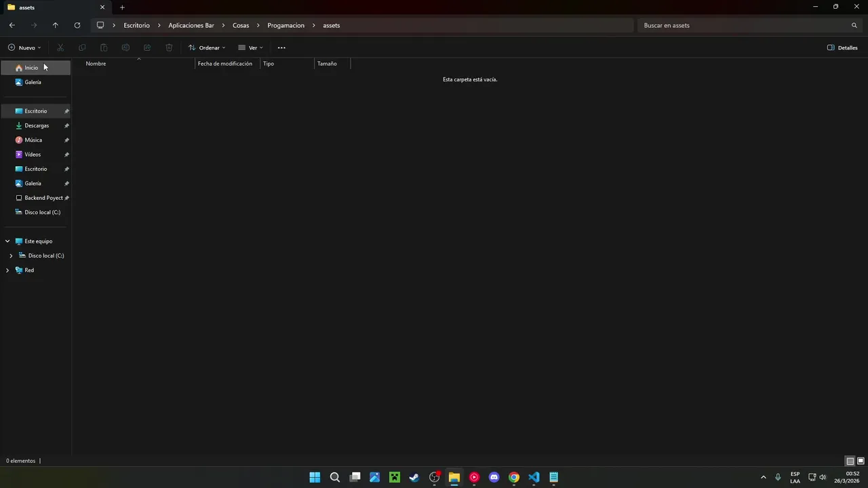The width and height of the screenshot is (868, 488).
Task: Click the ESP LAA language indicator
Action: (795, 477)
